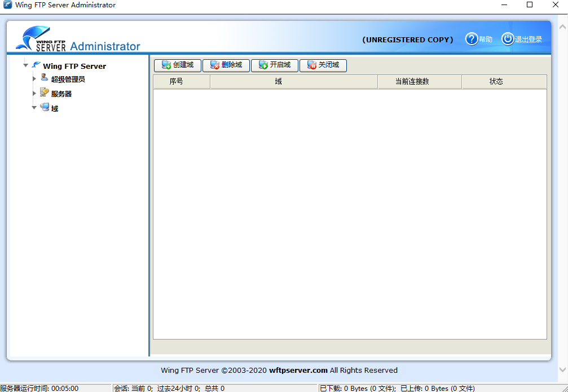Select 服务器 node in the tree
This screenshot has width=568, height=392.
point(61,94)
